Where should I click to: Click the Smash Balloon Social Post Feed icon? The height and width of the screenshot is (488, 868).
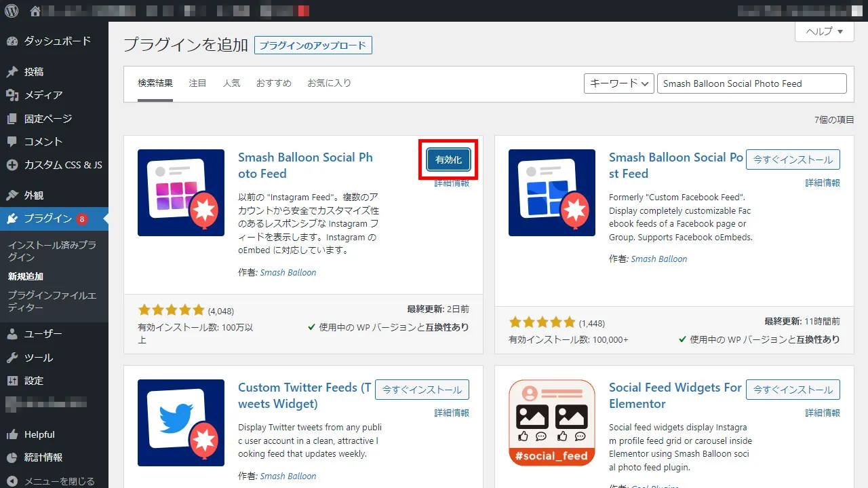pyautogui.click(x=551, y=193)
